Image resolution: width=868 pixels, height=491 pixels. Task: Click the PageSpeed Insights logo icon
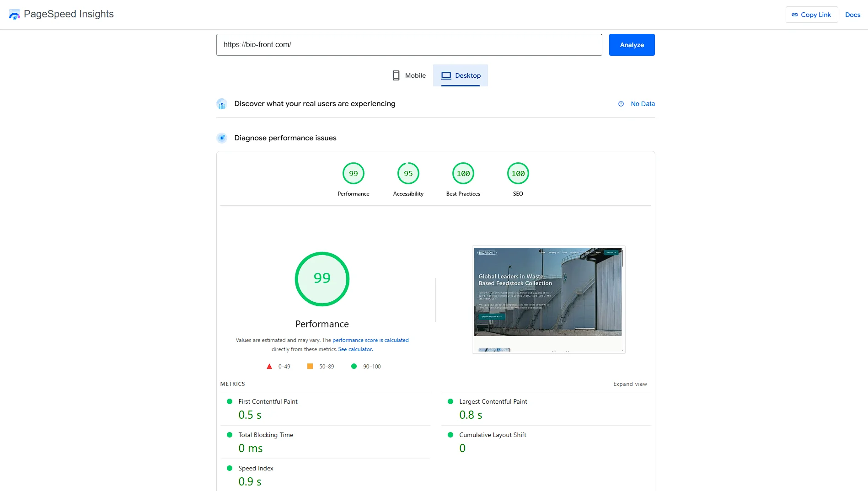(x=14, y=14)
